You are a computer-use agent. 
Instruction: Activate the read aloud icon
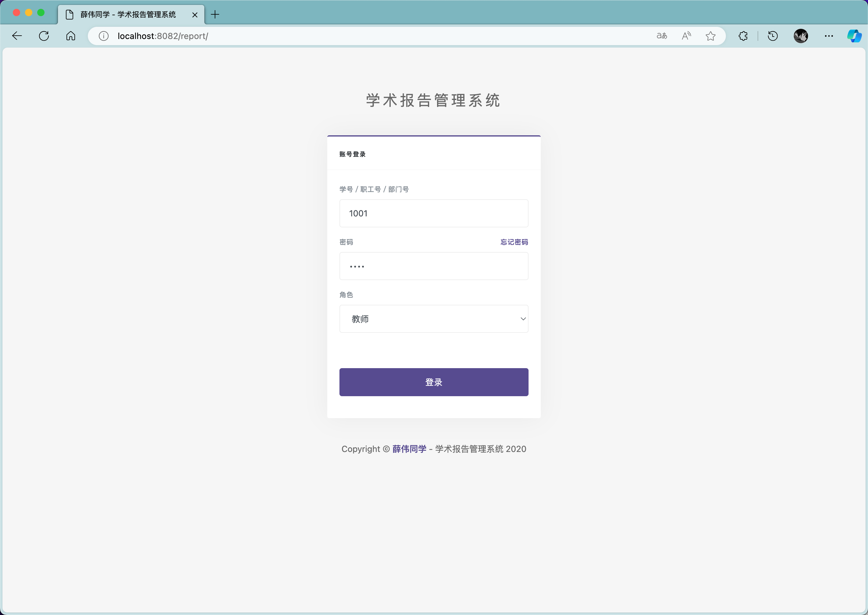(686, 36)
